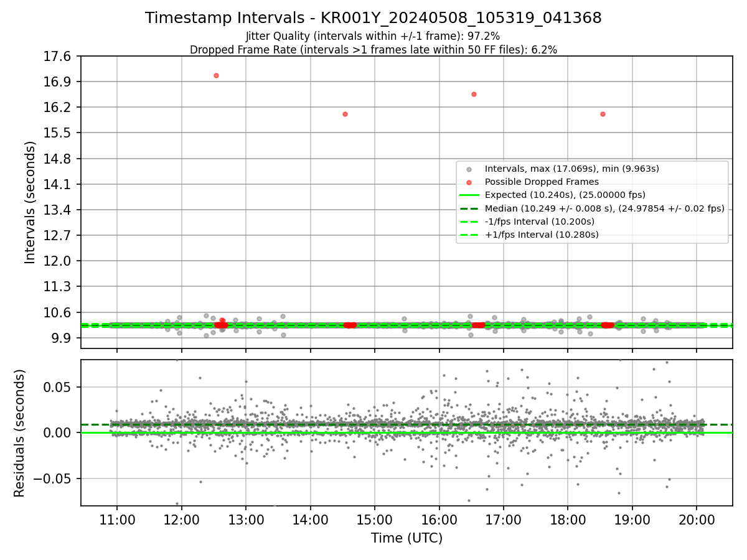Click the red outlier point near 16:30 at 16.5s
The height and width of the screenshot is (560, 747).
(x=474, y=94)
